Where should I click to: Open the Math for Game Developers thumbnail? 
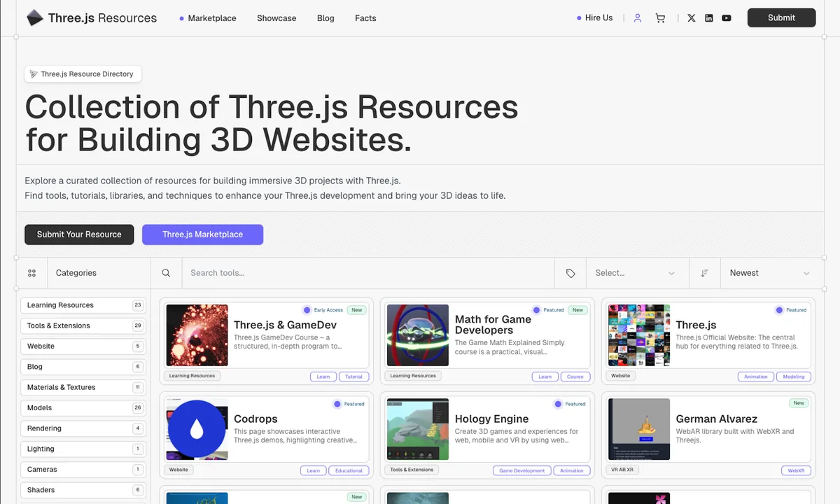tap(418, 335)
